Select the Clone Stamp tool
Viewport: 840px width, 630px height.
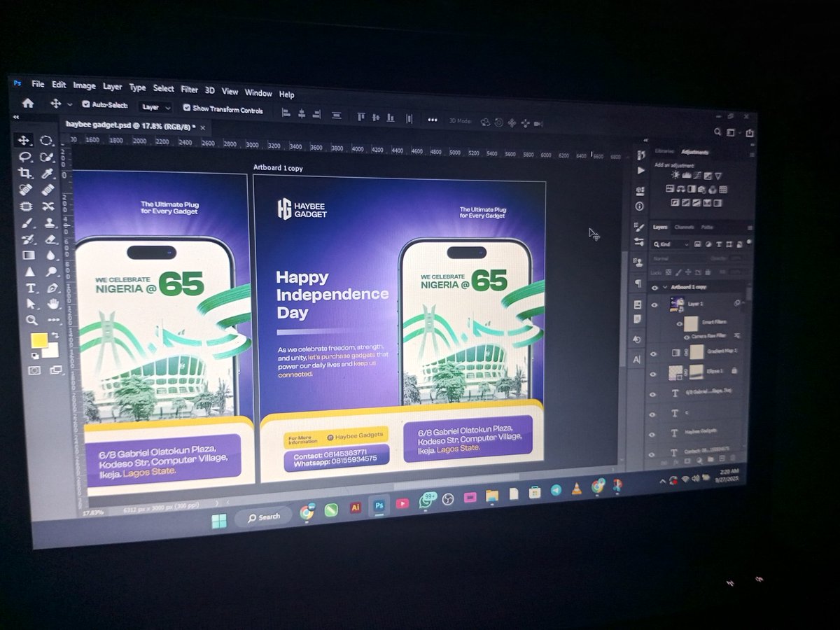coord(50,223)
